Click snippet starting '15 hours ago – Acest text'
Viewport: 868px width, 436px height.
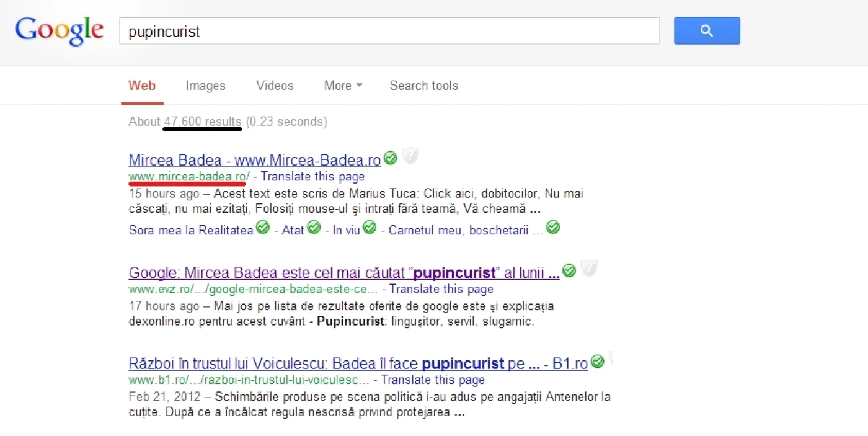(356, 202)
